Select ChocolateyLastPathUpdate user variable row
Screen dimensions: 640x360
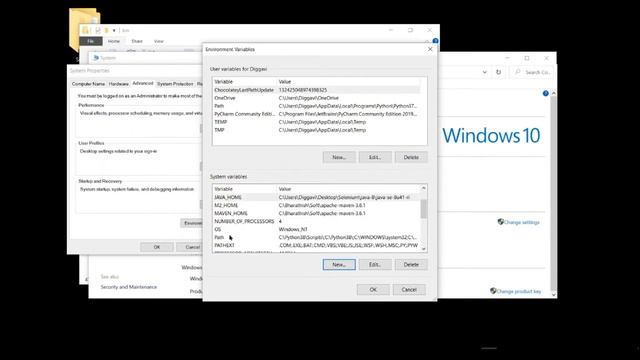pos(317,90)
